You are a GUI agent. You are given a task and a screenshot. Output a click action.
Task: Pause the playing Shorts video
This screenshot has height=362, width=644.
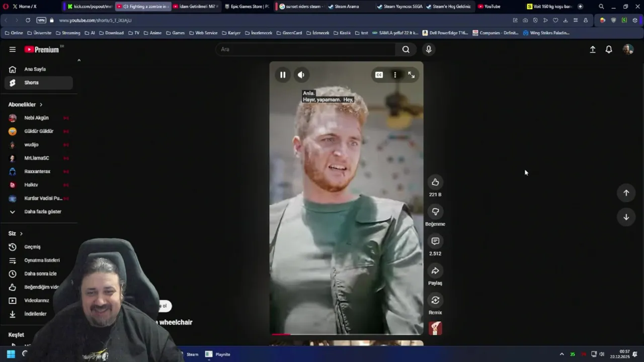click(x=283, y=75)
